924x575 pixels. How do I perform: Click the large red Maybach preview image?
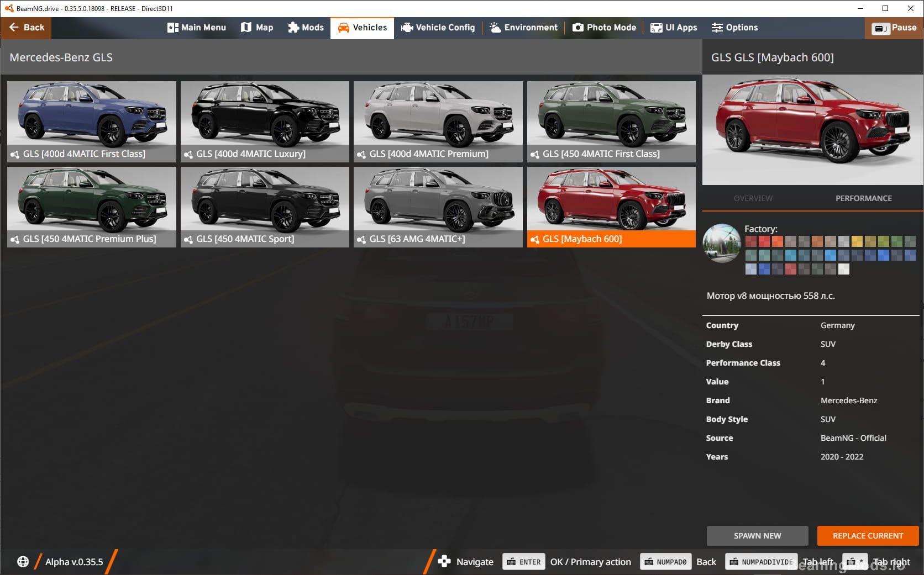pyautogui.click(x=812, y=130)
